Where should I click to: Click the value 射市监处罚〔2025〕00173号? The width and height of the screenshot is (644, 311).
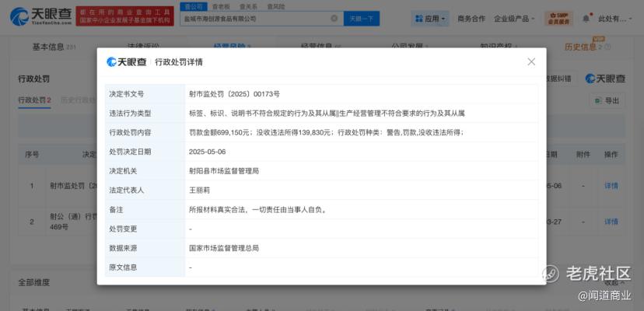(x=234, y=94)
